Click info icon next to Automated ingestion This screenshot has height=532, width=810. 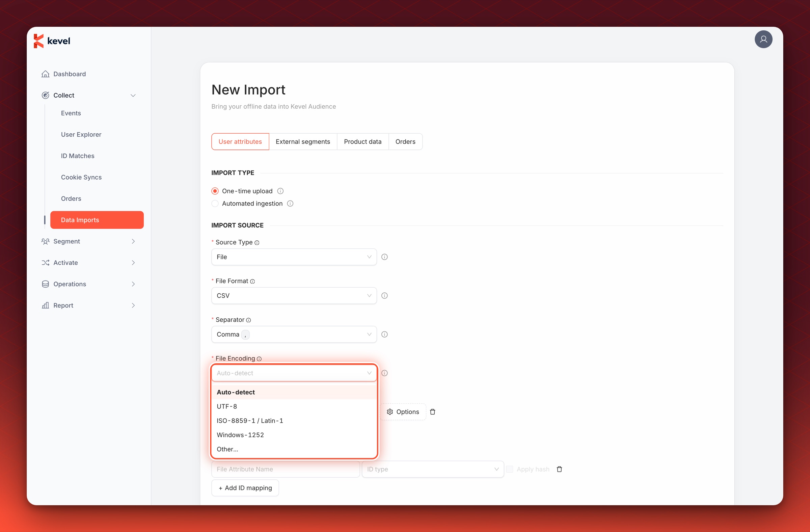[290, 204]
